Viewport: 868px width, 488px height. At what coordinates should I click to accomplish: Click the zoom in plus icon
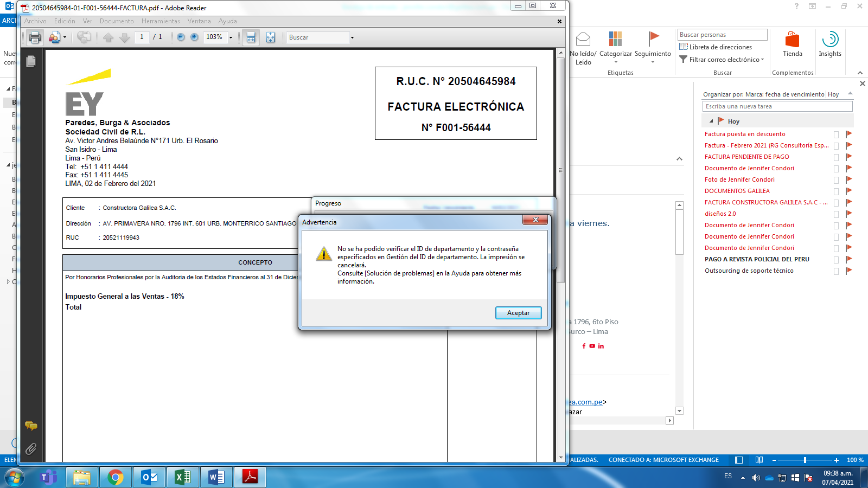click(194, 37)
